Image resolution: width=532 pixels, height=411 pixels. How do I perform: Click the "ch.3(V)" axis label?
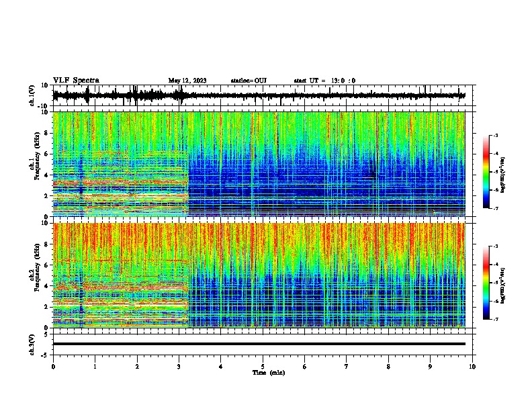32,345
